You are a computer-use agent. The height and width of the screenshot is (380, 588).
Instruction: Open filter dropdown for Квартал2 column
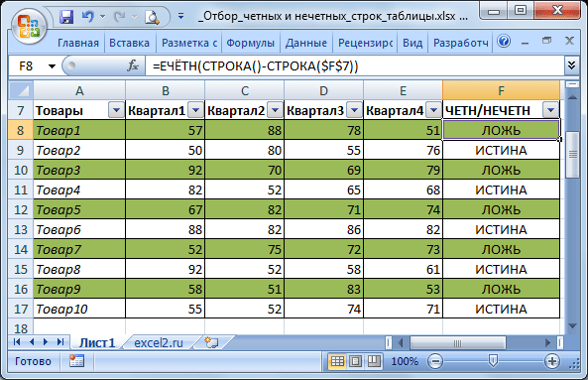coord(276,110)
